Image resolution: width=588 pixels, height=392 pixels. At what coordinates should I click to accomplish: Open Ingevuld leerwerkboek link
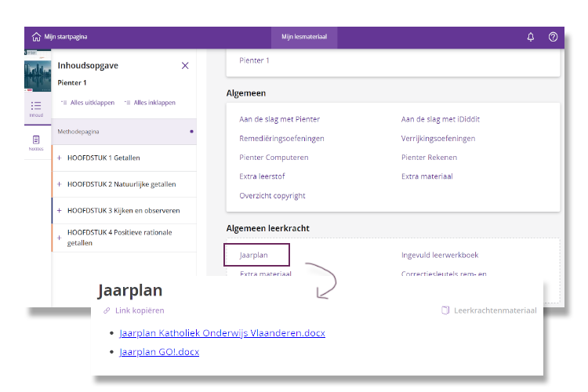point(440,255)
